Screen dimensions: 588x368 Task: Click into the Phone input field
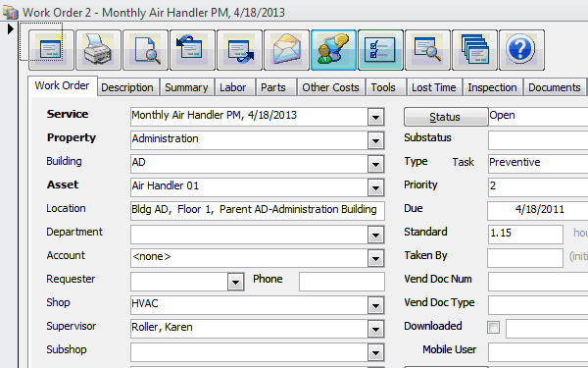[x=342, y=282]
